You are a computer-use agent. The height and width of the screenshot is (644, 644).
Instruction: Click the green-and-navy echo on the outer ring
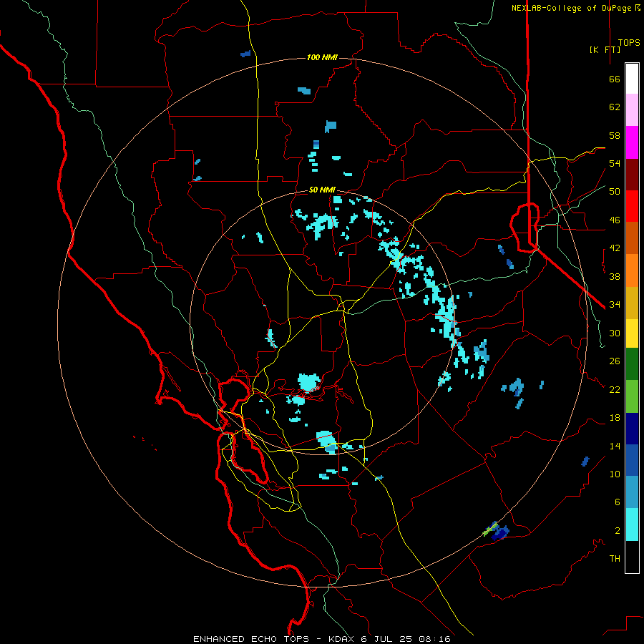click(x=496, y=531)
